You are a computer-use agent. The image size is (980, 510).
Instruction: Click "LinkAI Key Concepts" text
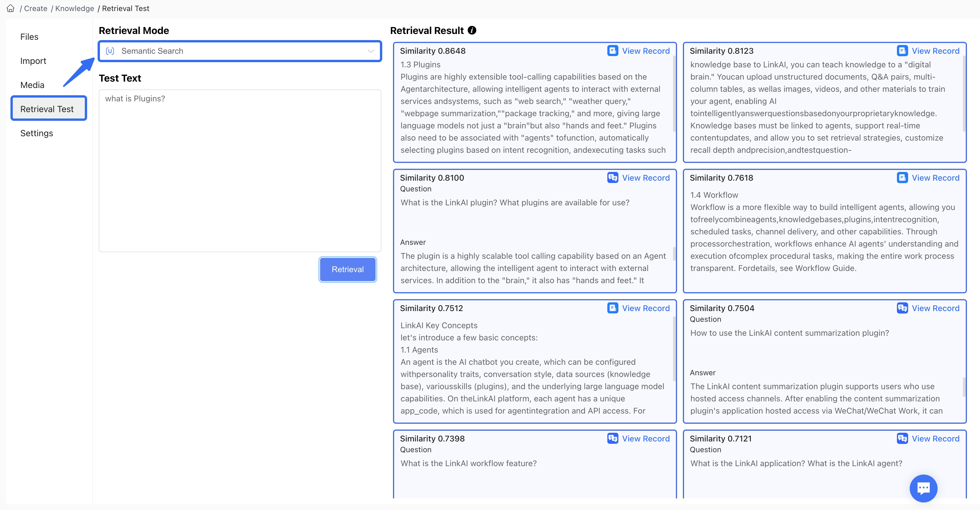(x=439, y=325)
